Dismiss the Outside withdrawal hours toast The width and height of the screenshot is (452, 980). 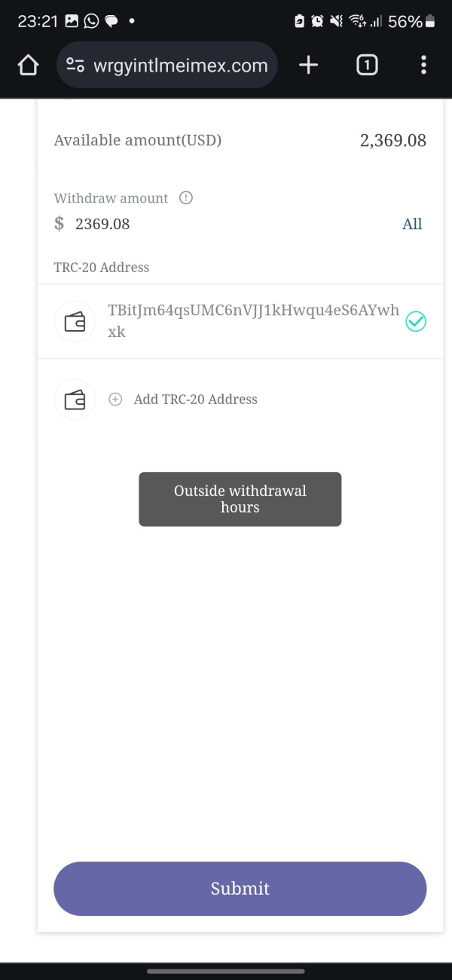240,499
